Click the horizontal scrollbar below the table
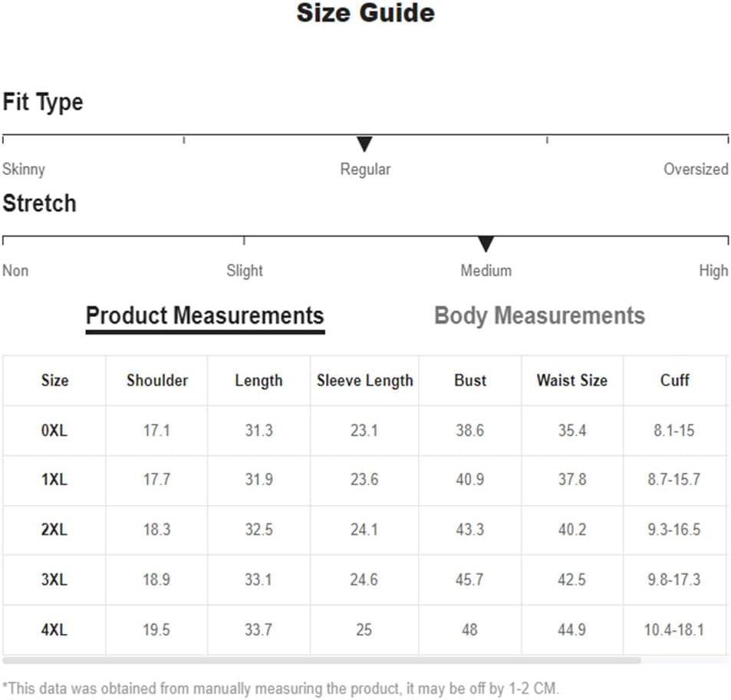 point(321,660)
